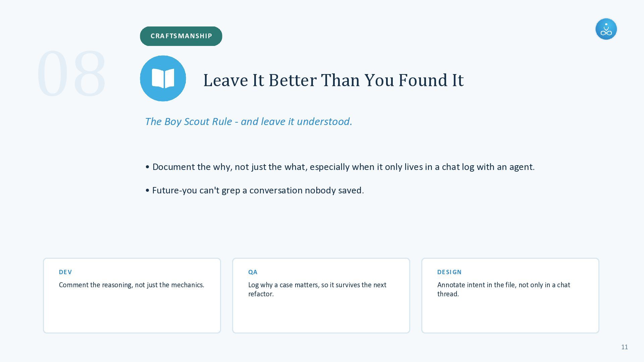
Task: Select the CRAFTSMANSHIP pill label
Action: [x=181, y=36]
